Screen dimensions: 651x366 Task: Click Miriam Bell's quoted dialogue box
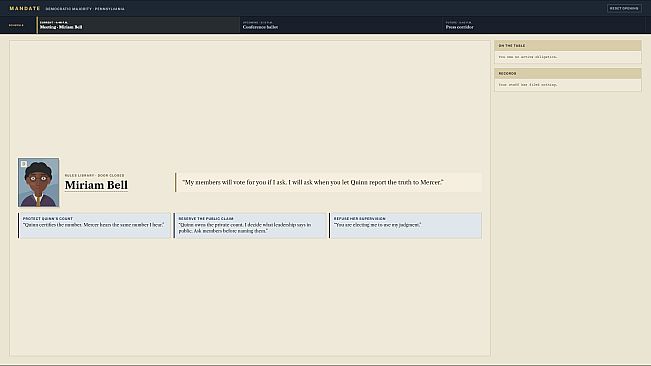click(328, 182)
